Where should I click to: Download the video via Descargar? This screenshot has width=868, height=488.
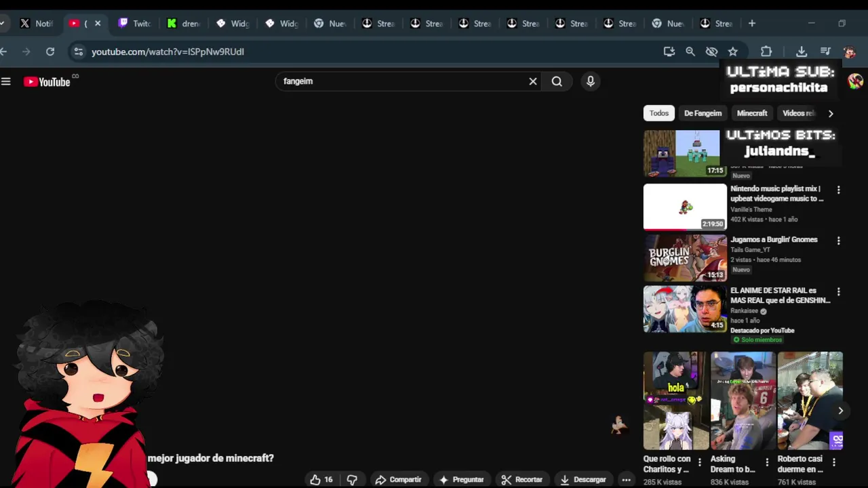[x=583, y=479]
